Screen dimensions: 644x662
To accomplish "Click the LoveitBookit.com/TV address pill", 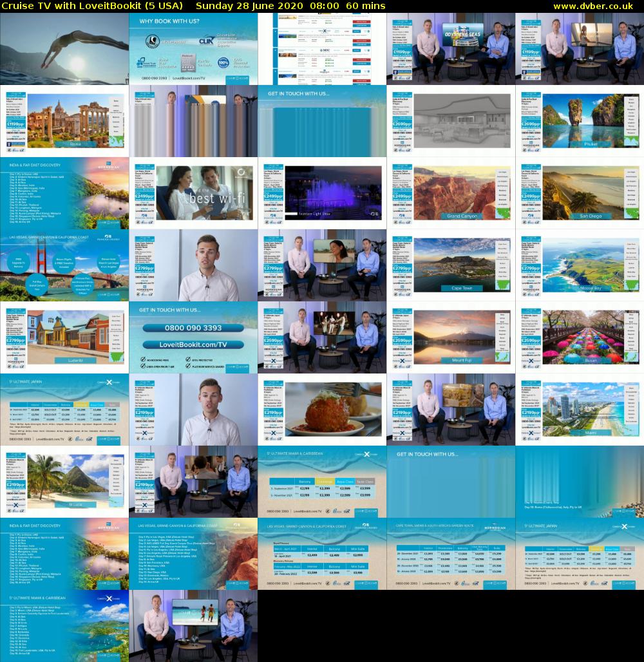I will tap(193, 345).
